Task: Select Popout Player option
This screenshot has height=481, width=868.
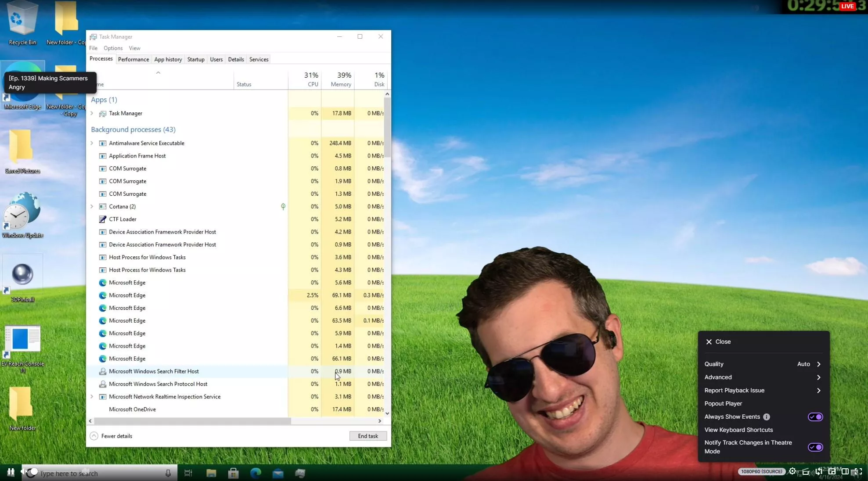Action: tap(723, 404)
